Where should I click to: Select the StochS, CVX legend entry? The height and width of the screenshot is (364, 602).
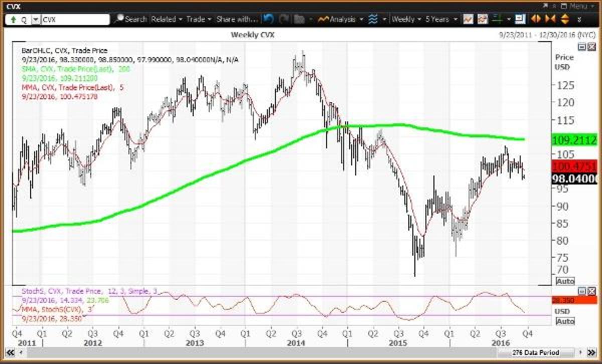(x=90, y=291)
